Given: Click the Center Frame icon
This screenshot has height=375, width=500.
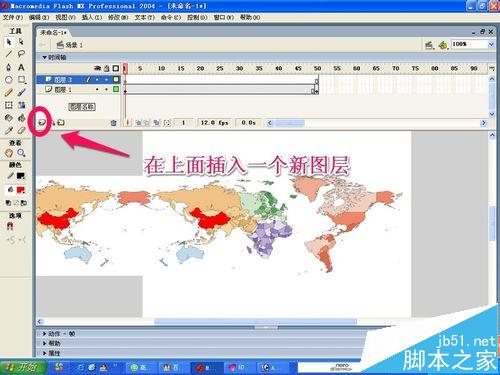Looking at the screenshot, I should 127,123.
